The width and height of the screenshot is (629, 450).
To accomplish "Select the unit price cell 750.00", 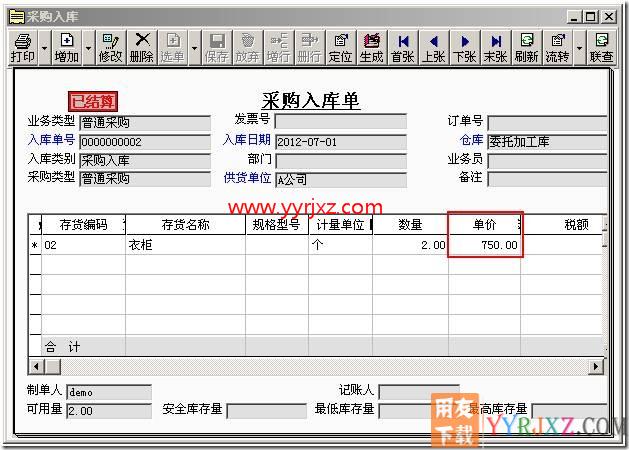I will (484, 245).
